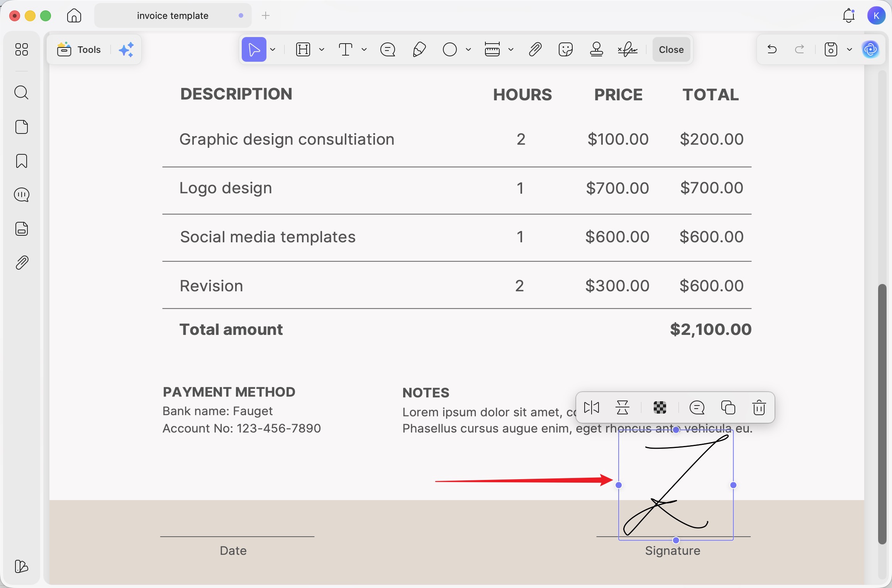Select the comment note tool in toolbar

pyautogui.click(x=388, y=49)
